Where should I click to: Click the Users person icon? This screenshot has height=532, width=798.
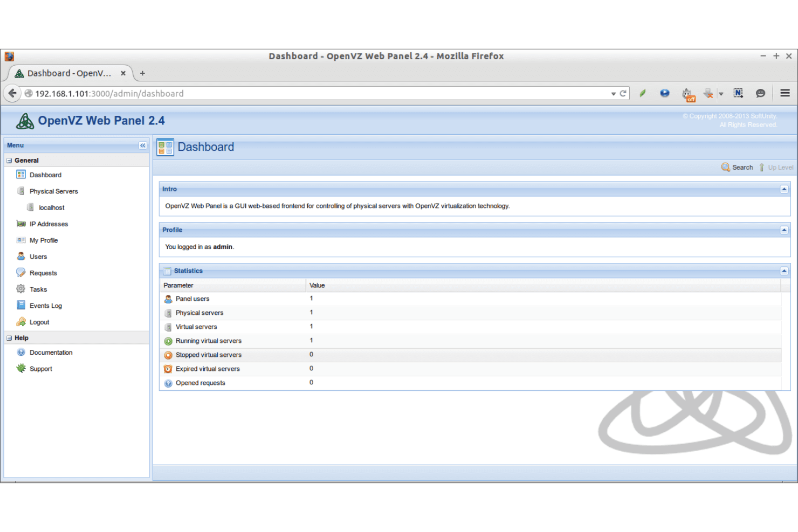[x=21, y=256]
